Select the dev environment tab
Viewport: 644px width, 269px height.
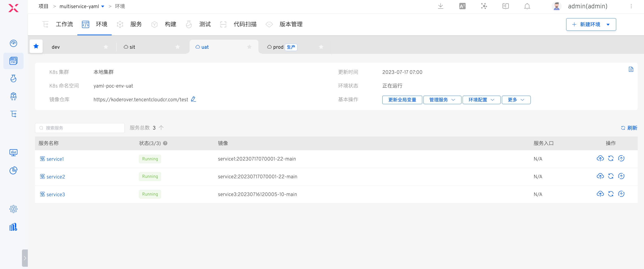(56, 47)
